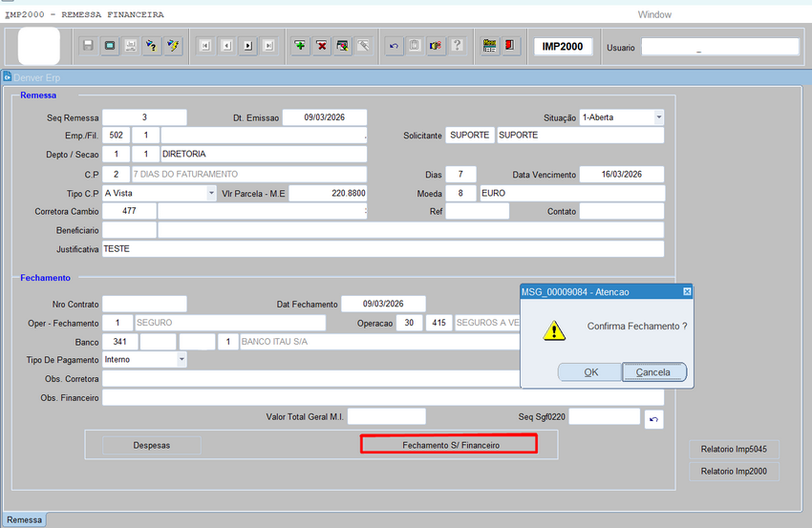Image resolution: width=812 pixels, height=528 pixels.
Task: Click the red X delete record icon
Action: [322, 46]
